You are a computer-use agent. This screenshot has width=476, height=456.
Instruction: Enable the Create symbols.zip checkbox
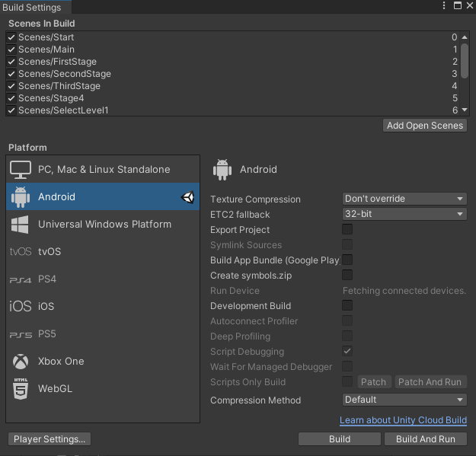pos(347,275)
